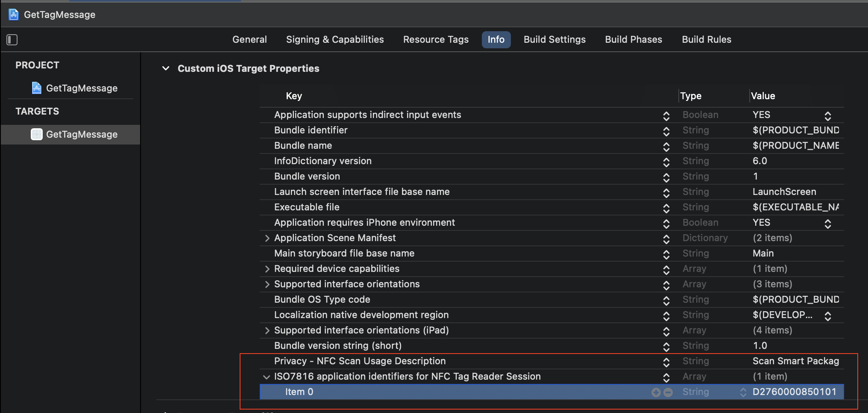Switch to the Build Rules tab
The image size is (868, 413).
click(707, 39)
